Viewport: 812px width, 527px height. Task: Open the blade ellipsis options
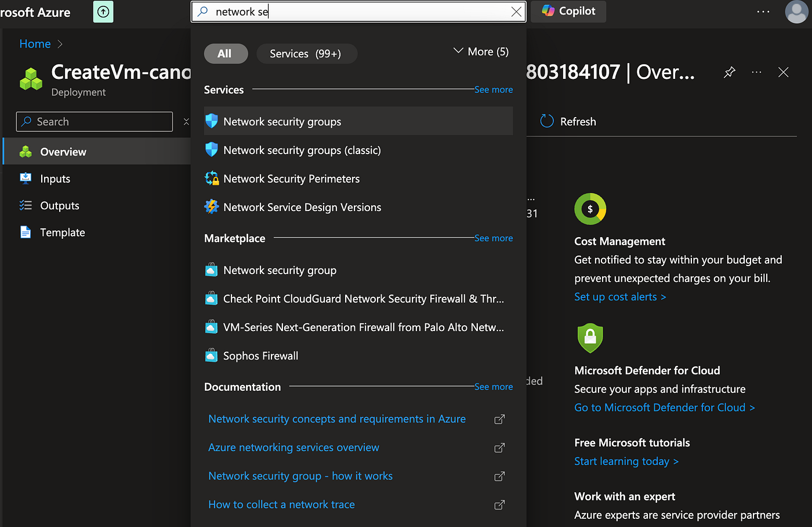(x=756, y=72)
